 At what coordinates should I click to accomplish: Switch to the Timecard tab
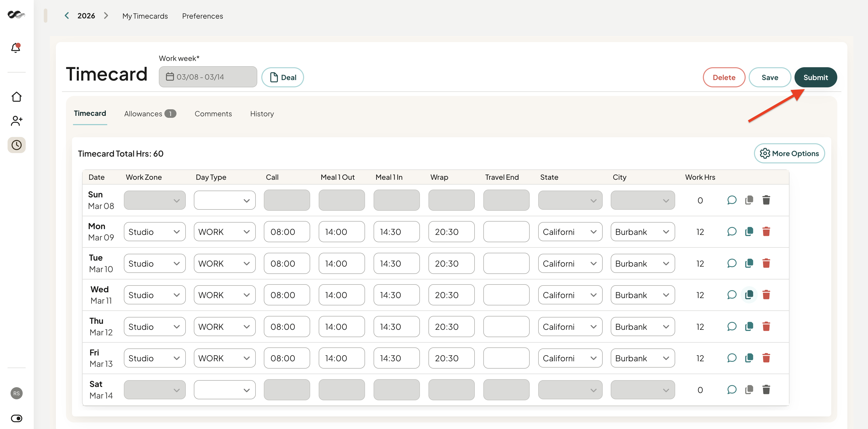[90, 114]
